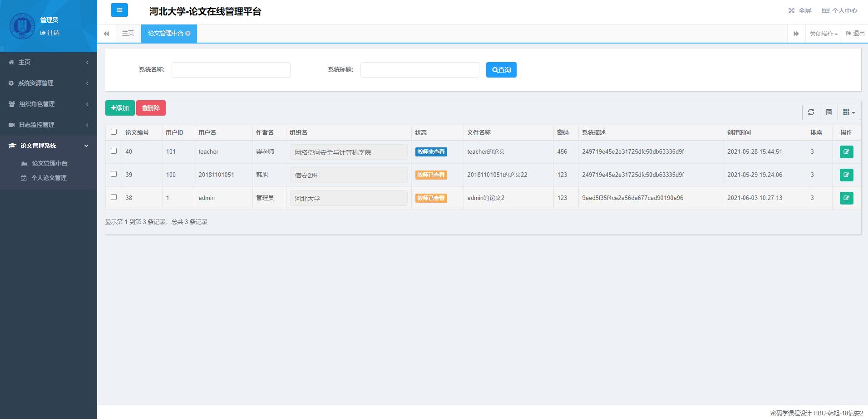868x419 pixels.
Task: Click description 9aed5f35f4ce2a56de677cad90190e96
Action: [x=632, y=198]
